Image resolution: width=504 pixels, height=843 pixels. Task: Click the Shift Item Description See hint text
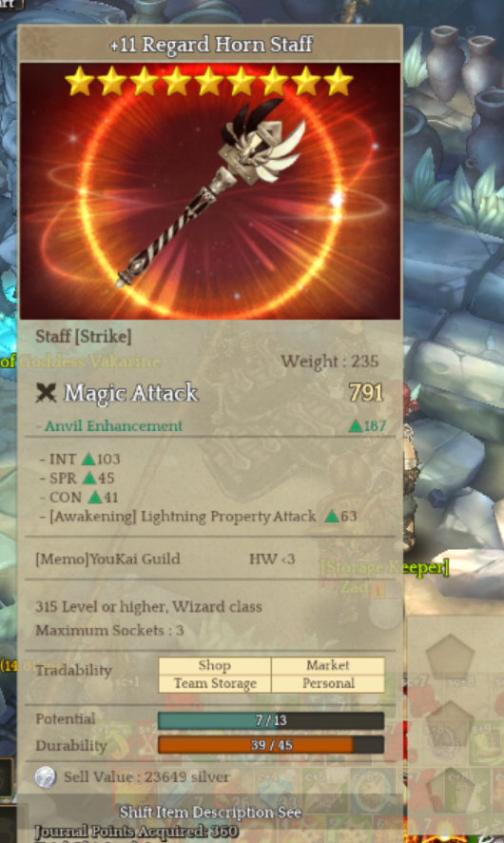click(210, 812)
